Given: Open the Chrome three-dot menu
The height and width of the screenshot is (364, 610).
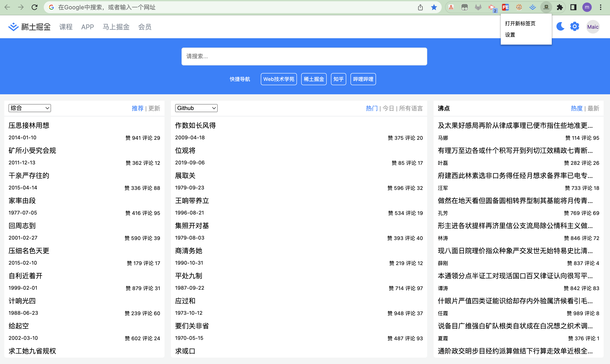Looking at the screenshot, I should pyautogui.click(x=600, y=7).
